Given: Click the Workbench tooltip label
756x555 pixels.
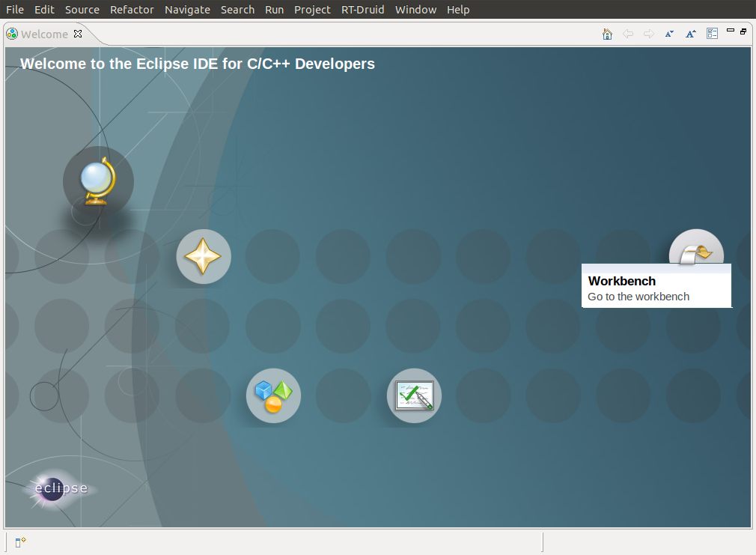Looking at the screenshot, I should tap(622, 281).
